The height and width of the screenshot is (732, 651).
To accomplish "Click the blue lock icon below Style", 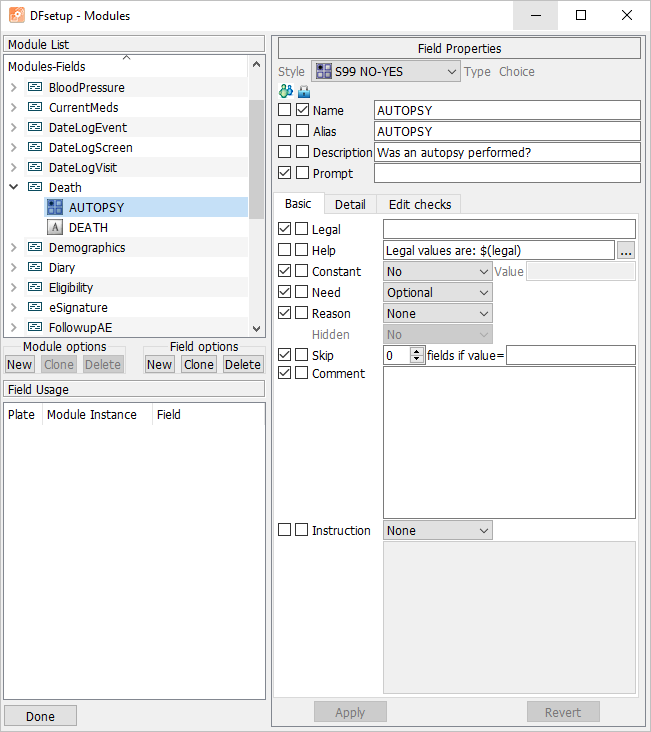I will (x=304, y=91).
